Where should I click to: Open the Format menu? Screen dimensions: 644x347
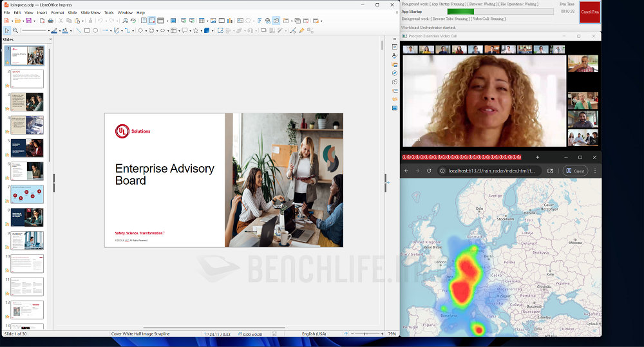click(57, 13)
